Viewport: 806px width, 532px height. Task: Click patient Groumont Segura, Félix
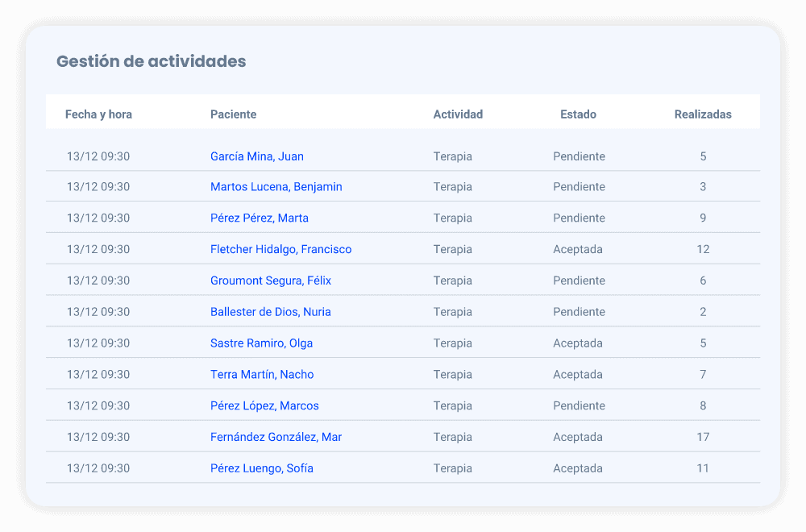pos(270,281)
